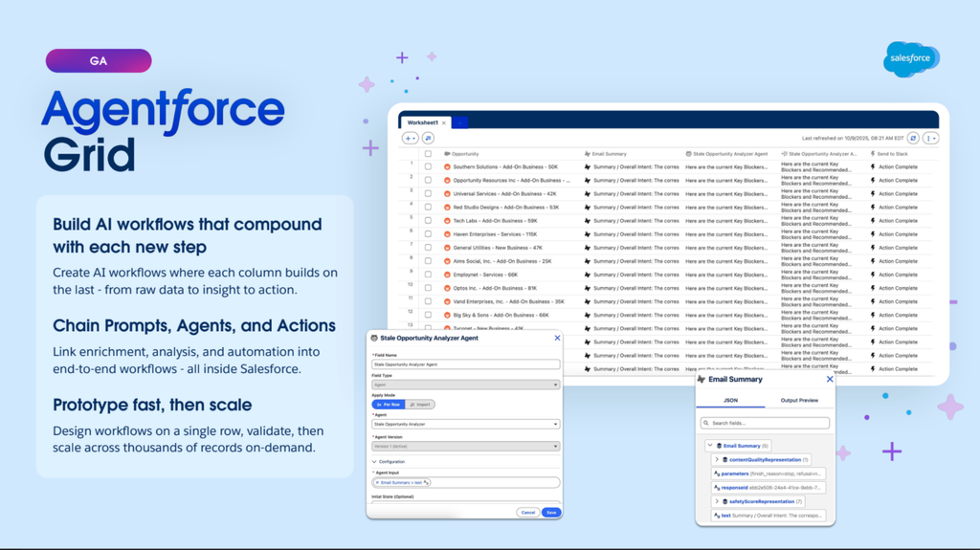Image resolution: width=980 pixels, height=550 pixels.
Task: Click the Search fields input box
Action: point(765,423)
